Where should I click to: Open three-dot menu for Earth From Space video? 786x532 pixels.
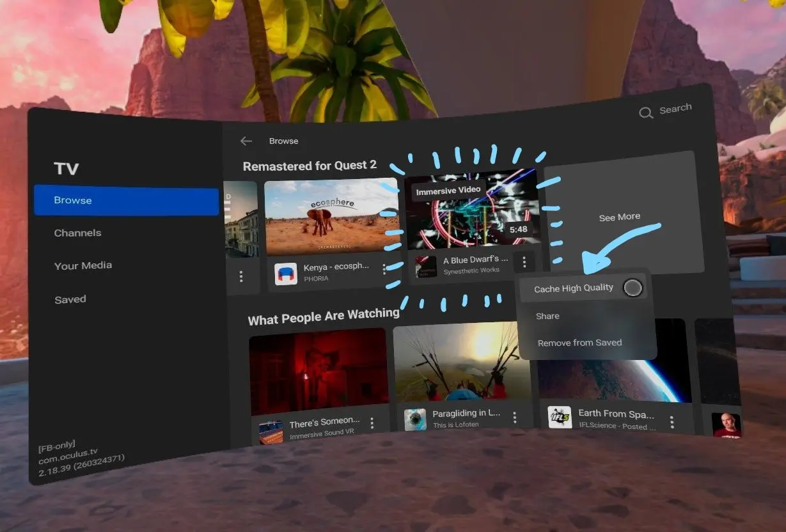(672, 421)
